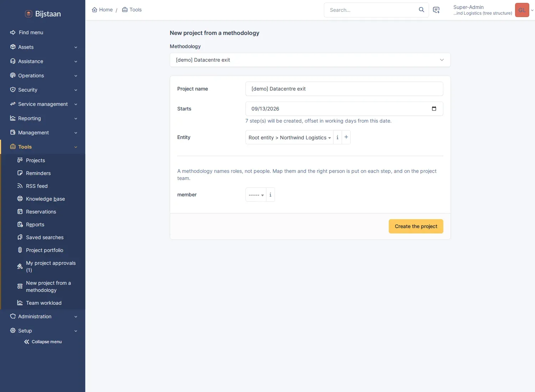Expand the Reporting menu
This screenshot has height=392, width=535.
[x=43, y=118]
